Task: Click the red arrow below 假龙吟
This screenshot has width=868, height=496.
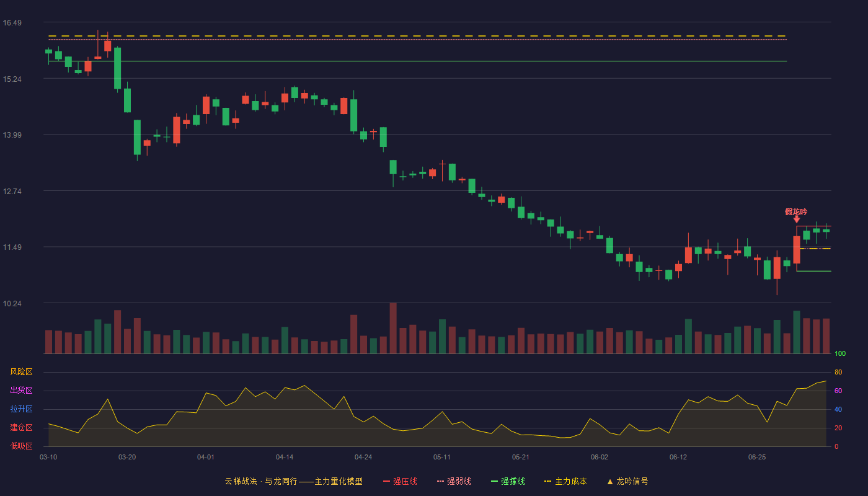Action: 797,219
